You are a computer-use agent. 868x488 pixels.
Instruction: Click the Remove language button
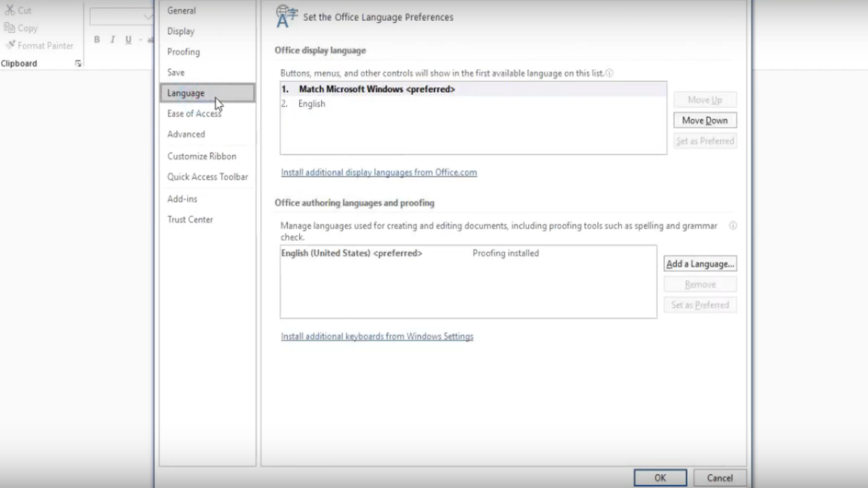(x=701, y=285)
